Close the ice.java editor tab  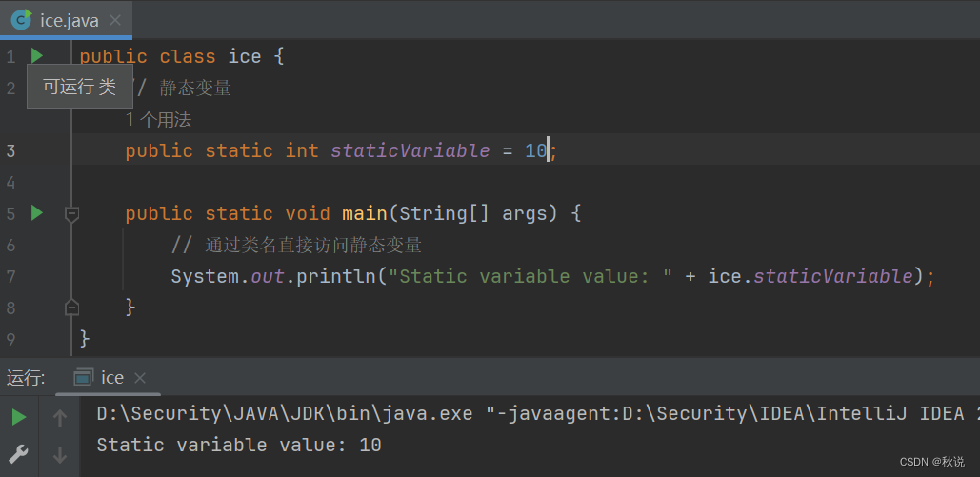coord(115,20)
